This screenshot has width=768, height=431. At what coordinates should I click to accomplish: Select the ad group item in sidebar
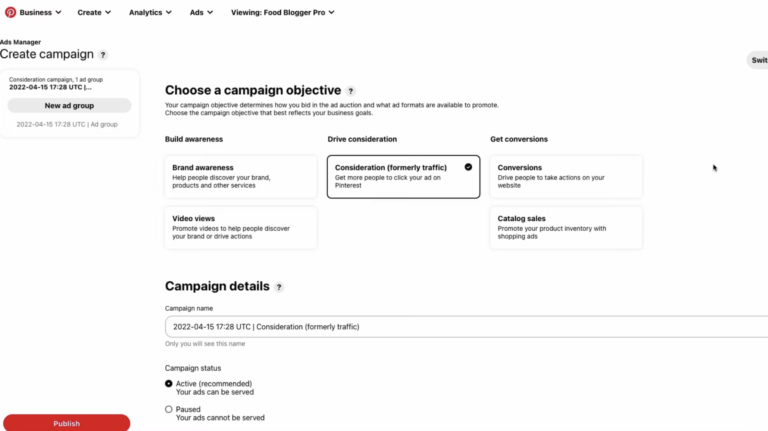tap(67, 124)
